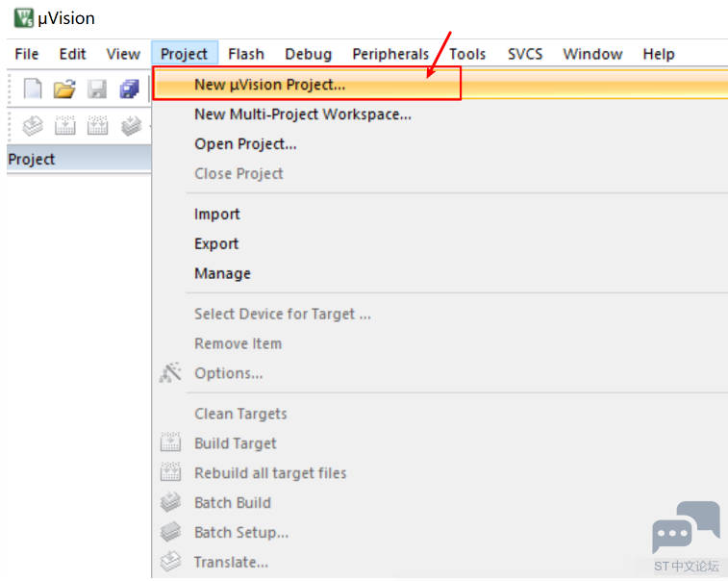Expand the Export submenu
Viewport: 728px width, 581px height.
point(440,243)
